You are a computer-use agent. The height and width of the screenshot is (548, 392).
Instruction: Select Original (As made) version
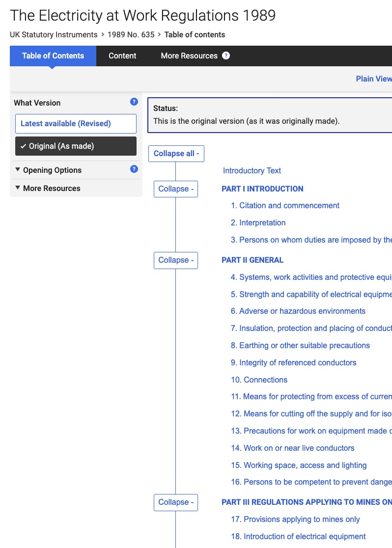point(76,146)
